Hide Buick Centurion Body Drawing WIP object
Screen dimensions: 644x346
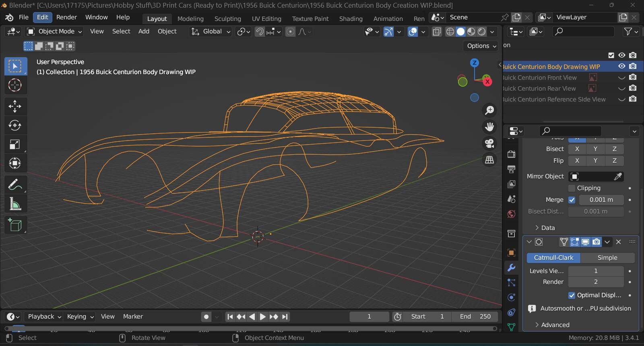click(622, 66)
